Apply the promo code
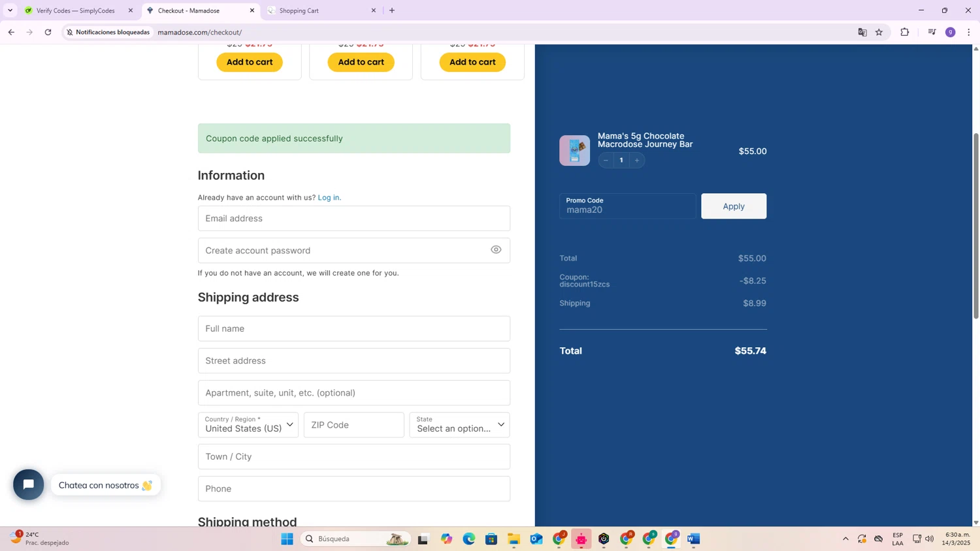Screen dimensions: 980x551 734,206
